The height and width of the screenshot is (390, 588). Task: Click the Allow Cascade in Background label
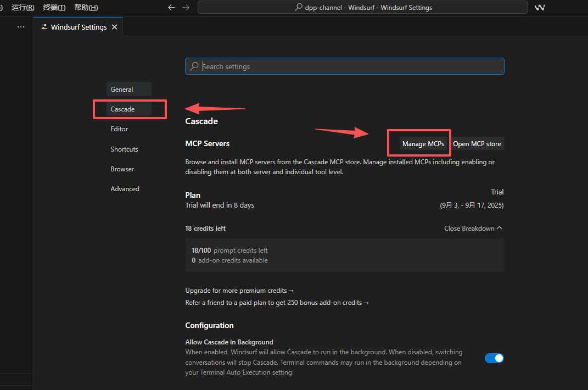(229, 342)
